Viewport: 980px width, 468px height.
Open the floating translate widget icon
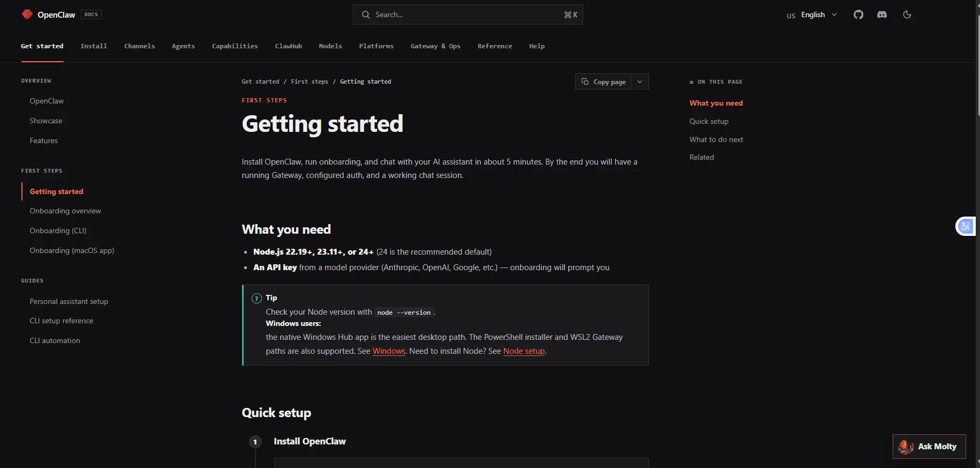[966, 226]
